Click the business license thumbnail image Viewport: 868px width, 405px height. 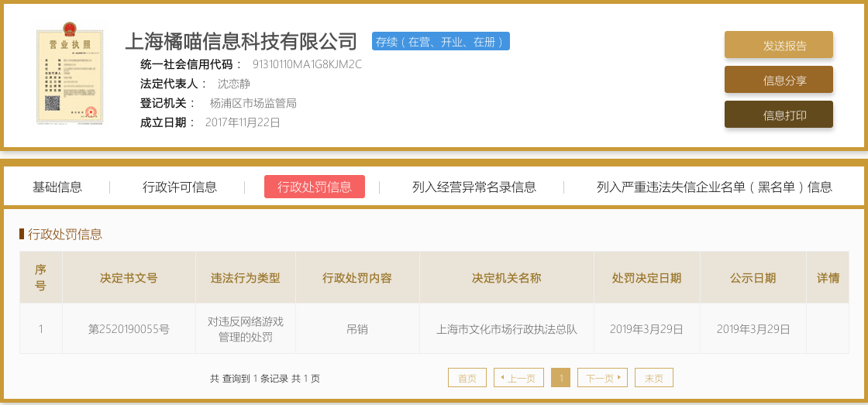click(x=70, y=76)
